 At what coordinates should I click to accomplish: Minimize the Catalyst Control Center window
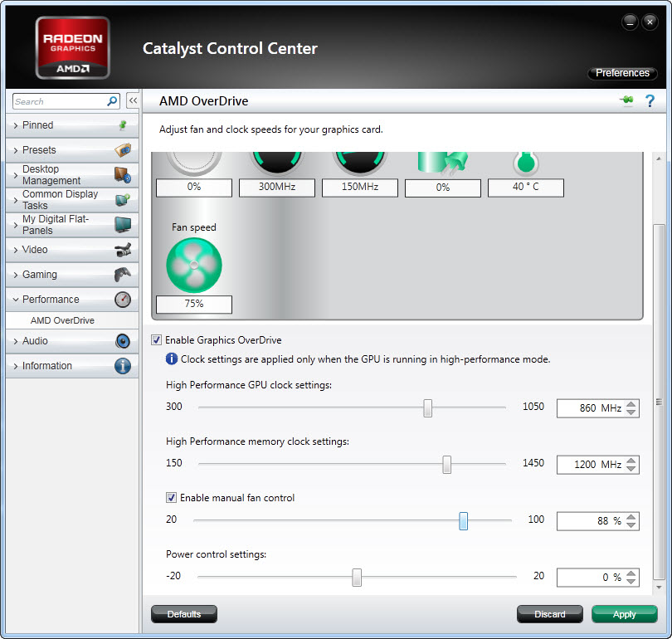tap(630, 22)
